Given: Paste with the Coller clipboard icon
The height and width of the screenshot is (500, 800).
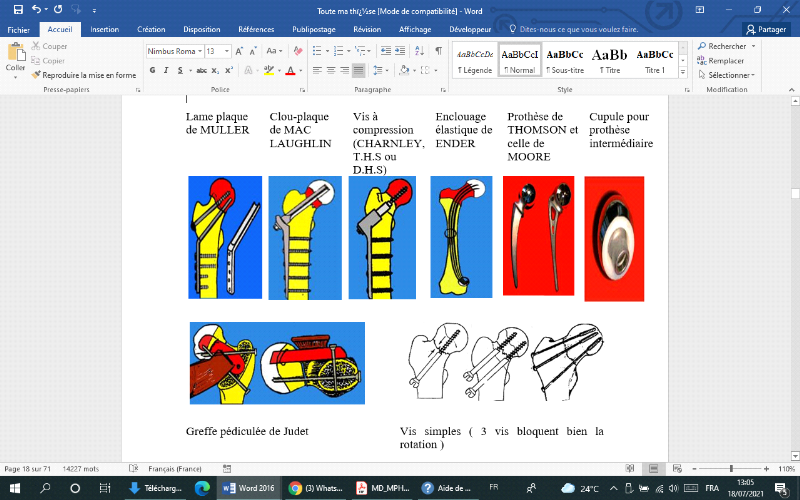Looking at the screenshot, I should pos(16,53).
